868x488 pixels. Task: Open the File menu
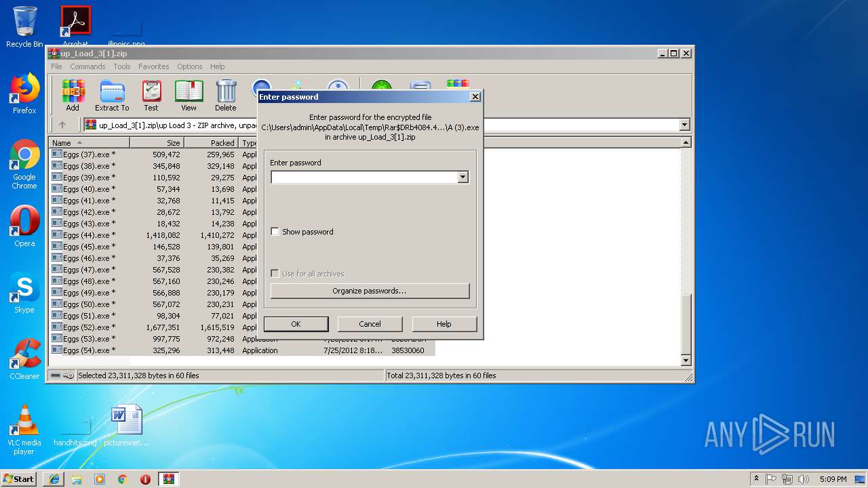56,66
